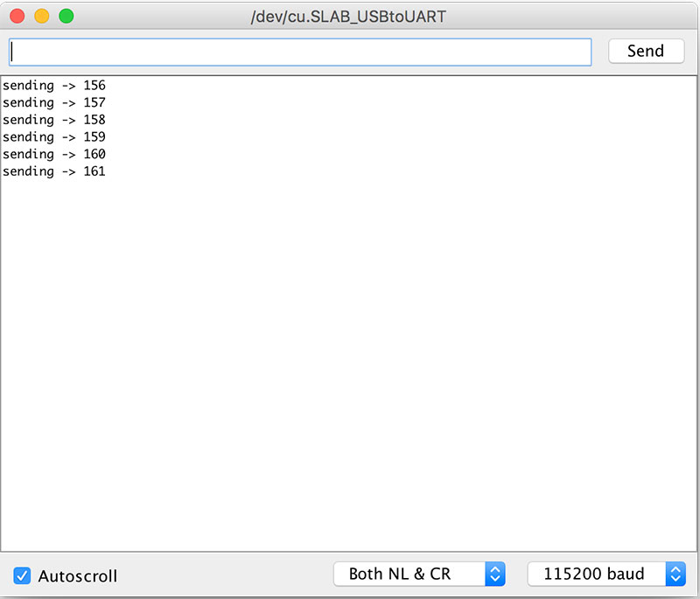Click the empty serial output area
The height and width of the screenshot is (599, 700).
click(350, 367)
